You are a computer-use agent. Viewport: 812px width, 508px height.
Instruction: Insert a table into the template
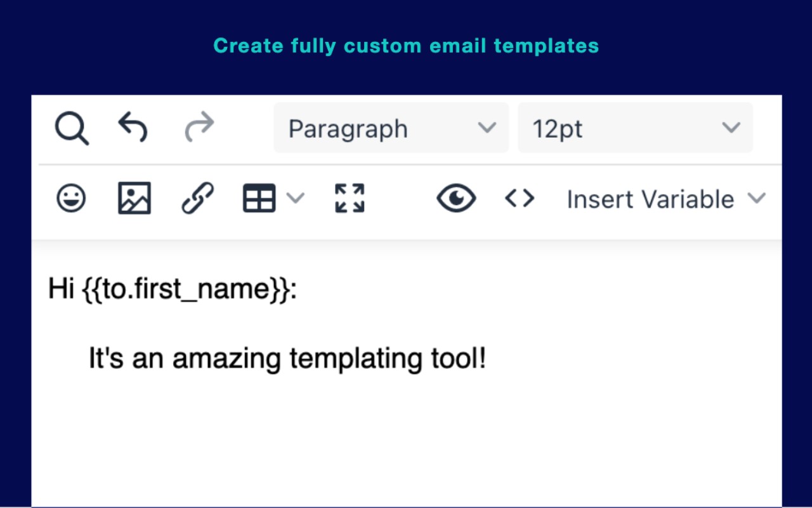click(x=258, y=198)
